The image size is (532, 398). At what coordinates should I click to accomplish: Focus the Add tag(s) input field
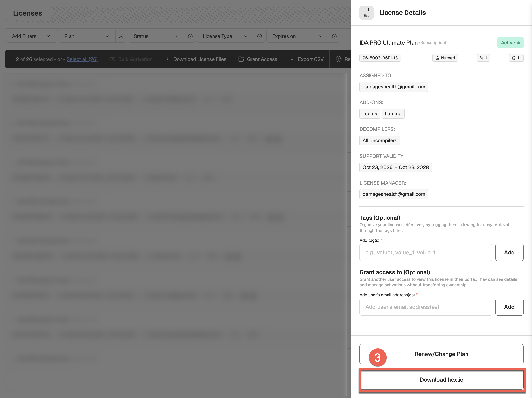click(426, 253)
